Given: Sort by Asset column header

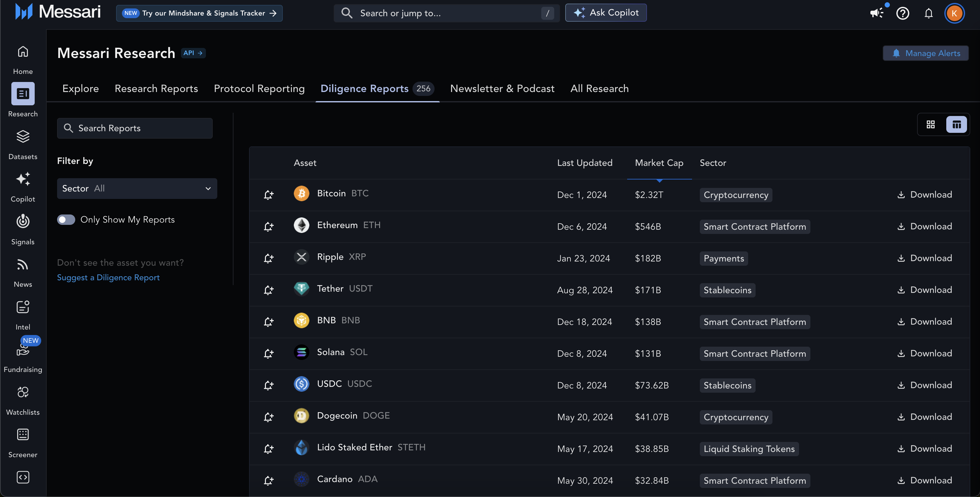Looking at the screenshot, I should [x=305, y=163].
